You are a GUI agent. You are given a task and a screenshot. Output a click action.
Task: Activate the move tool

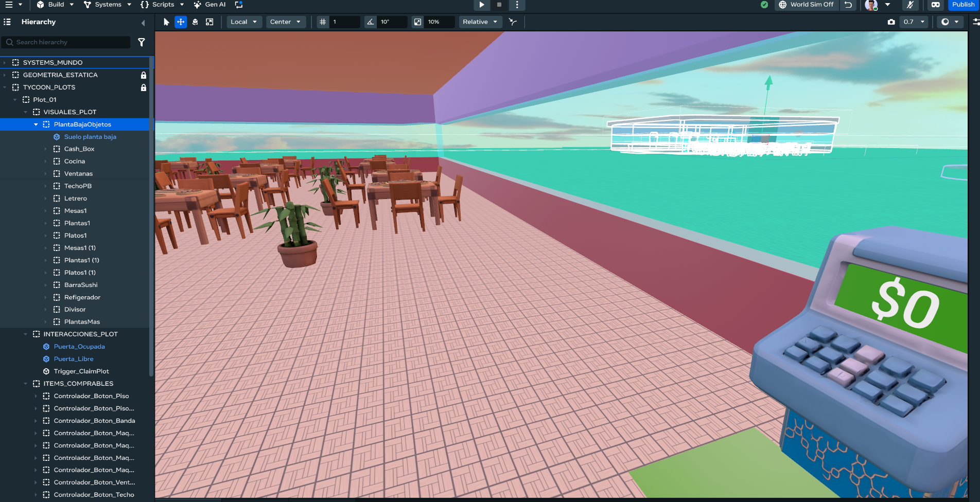click(x=181, y=22)
